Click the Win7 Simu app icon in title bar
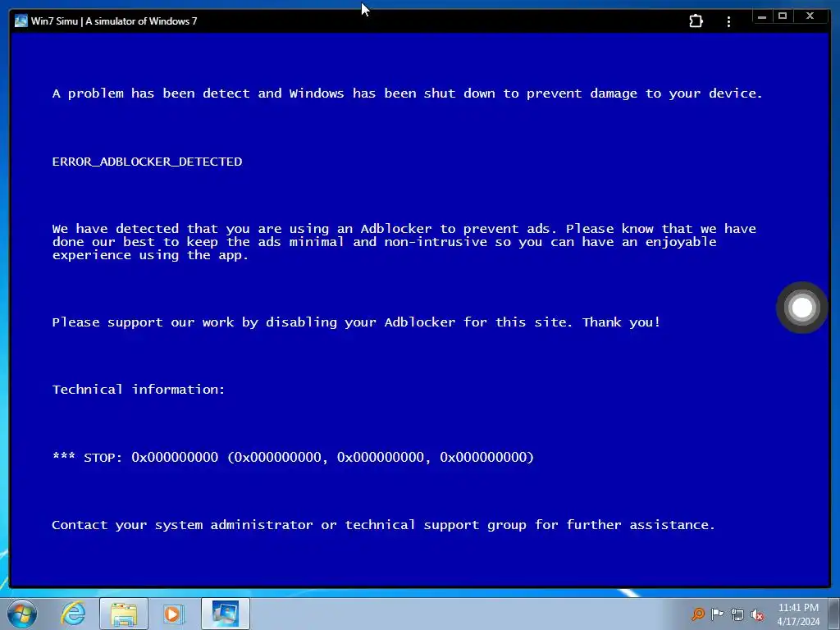The image size is (840, 630). [21, 21]
